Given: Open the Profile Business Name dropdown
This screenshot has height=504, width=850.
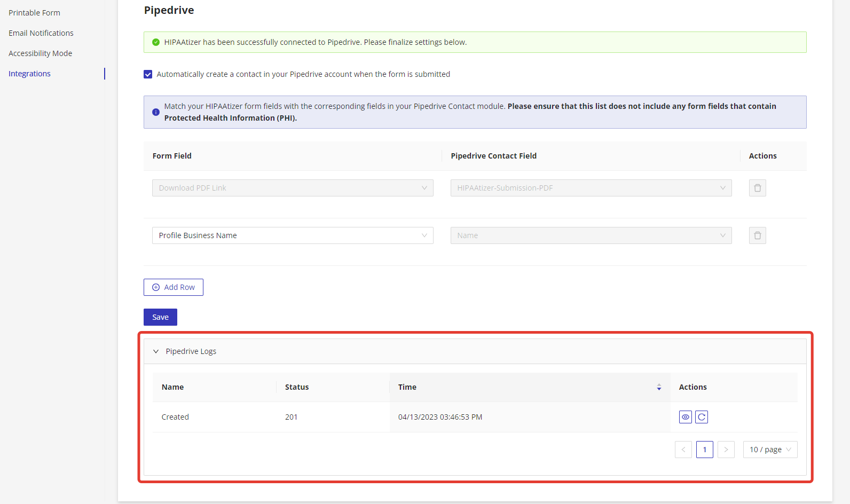Looking at the screenshot, I should [293, 235].
